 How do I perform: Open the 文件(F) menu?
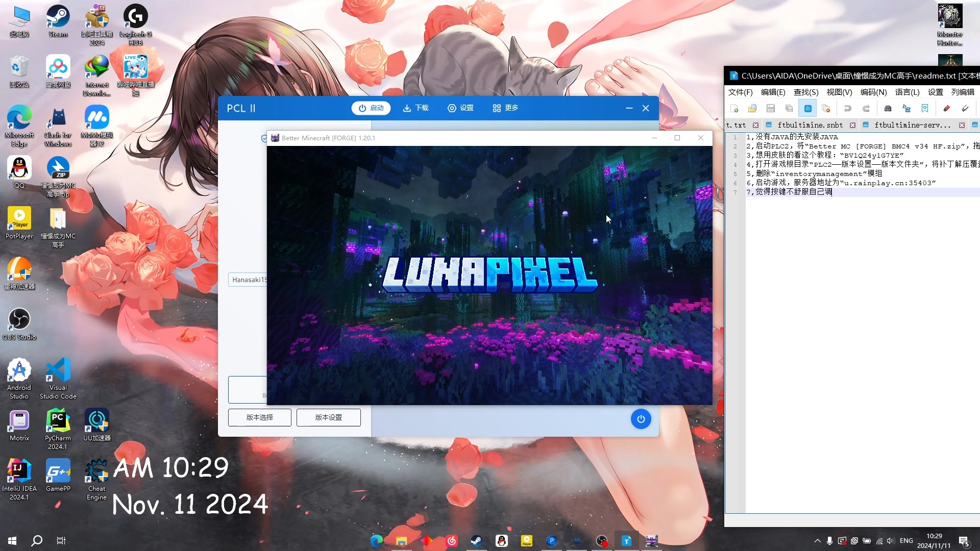[x=740, y=92]
